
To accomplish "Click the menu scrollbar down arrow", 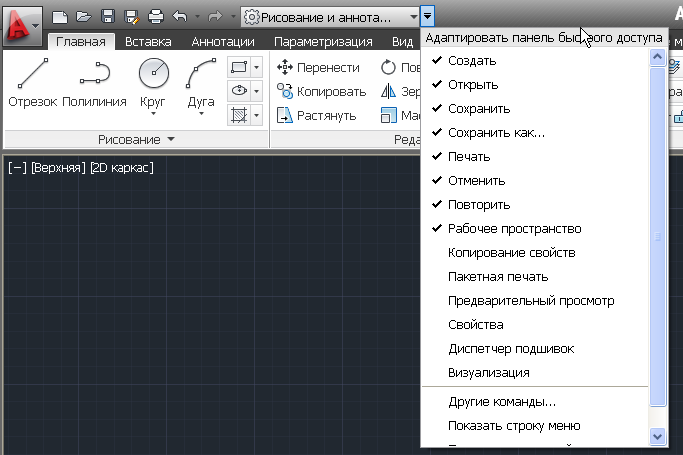I will (x=657, y=436).
